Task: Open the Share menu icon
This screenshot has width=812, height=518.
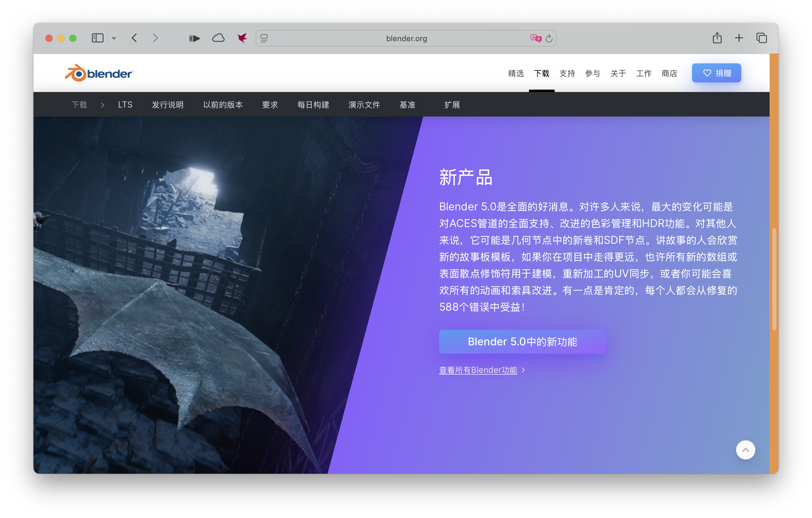Action: 717,38
